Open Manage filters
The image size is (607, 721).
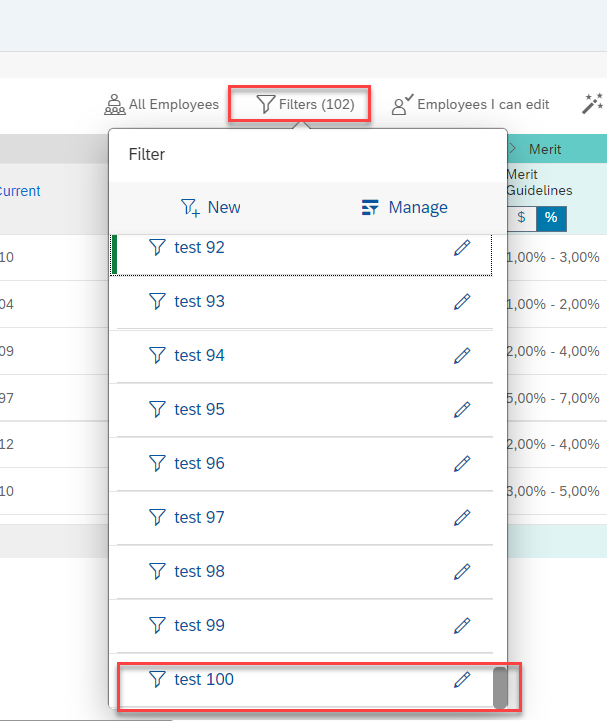point(404,207)
